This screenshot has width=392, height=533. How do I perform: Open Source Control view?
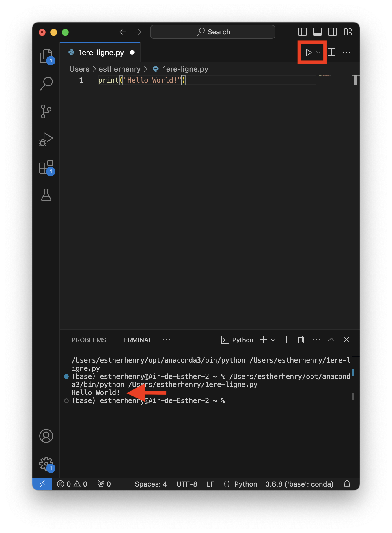click(46, 111)
